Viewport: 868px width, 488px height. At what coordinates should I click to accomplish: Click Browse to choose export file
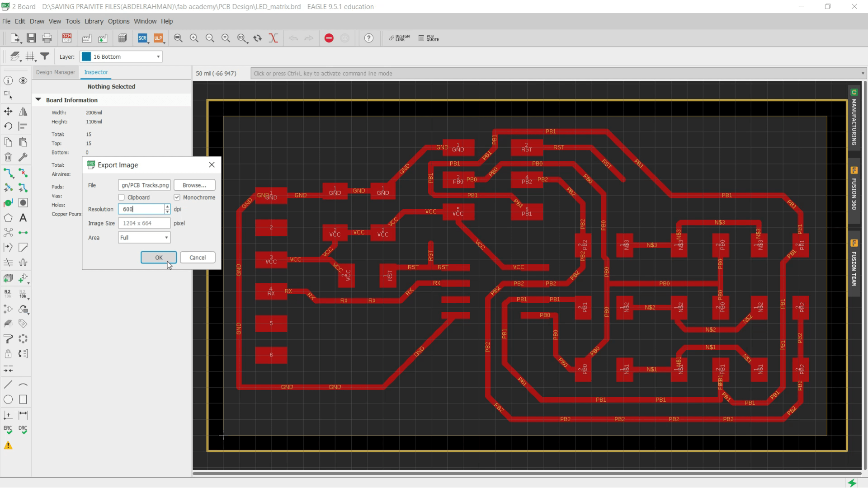[194, 185]
